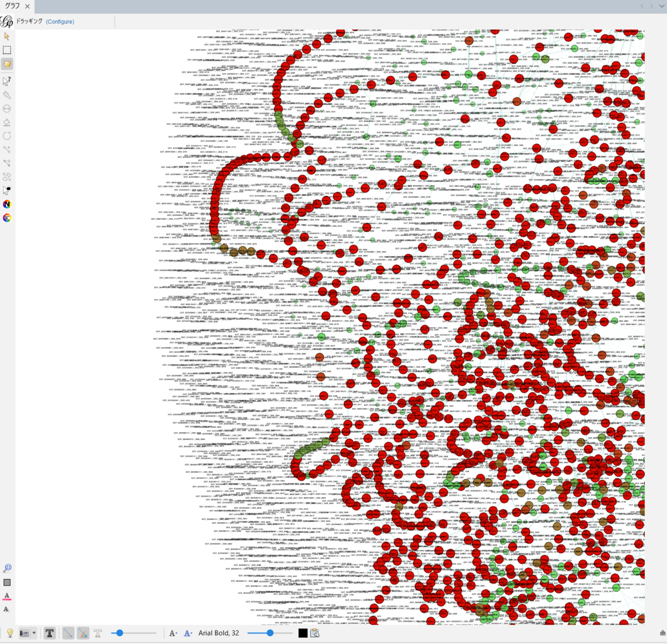Open the screenshot settings dropdown arrow
Viewport: 667px width, 644px height.
(34, 633)
